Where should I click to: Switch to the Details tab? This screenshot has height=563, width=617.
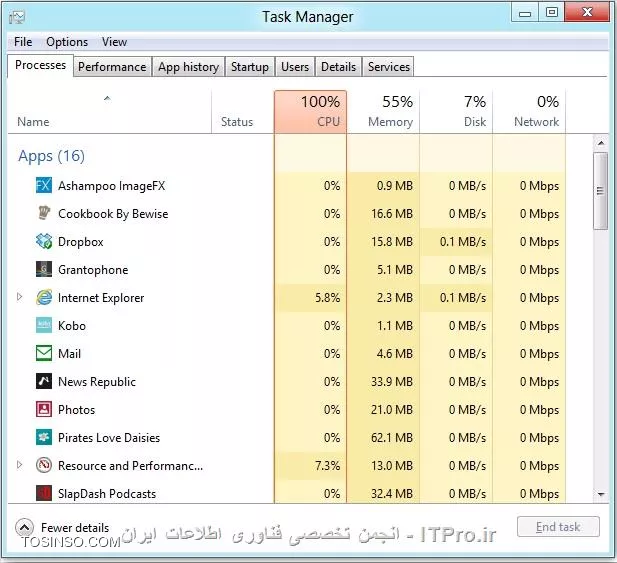point(338,67)
